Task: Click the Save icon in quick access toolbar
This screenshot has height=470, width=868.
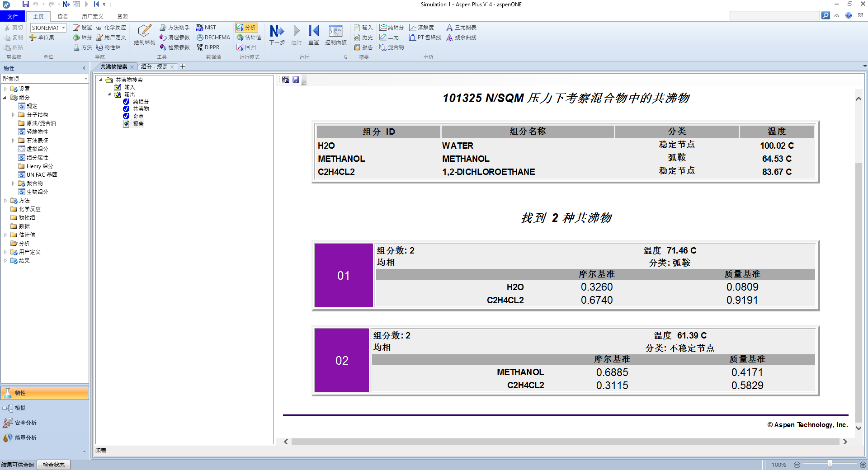Action: 26,4
